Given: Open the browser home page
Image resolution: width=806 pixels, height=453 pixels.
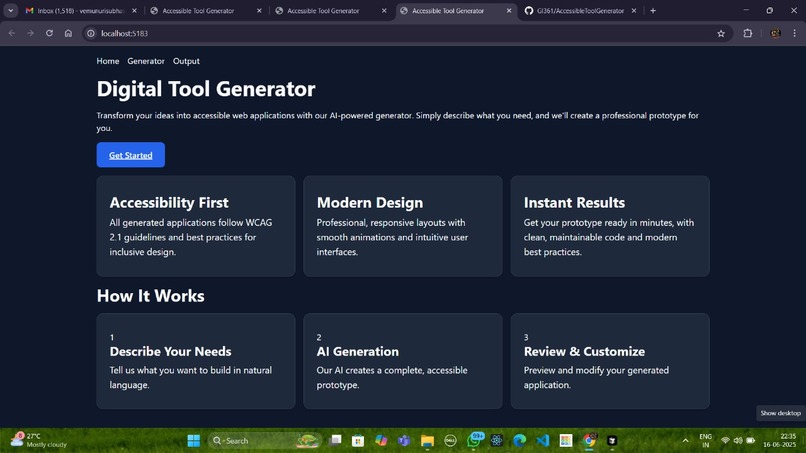Looking at the screenshot, I should (68, 33).
